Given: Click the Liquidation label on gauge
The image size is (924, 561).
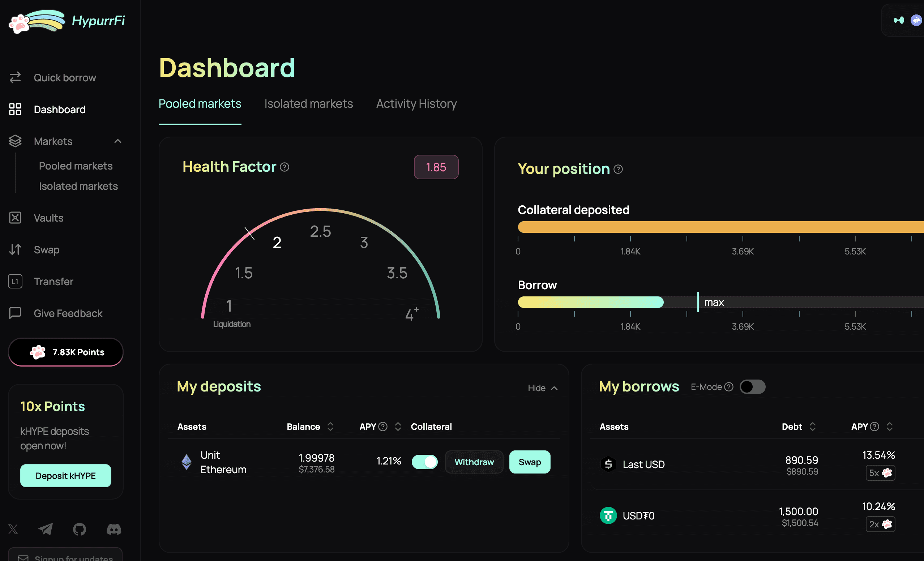Looking at the screenshot, I should click(x=232, y=324).
